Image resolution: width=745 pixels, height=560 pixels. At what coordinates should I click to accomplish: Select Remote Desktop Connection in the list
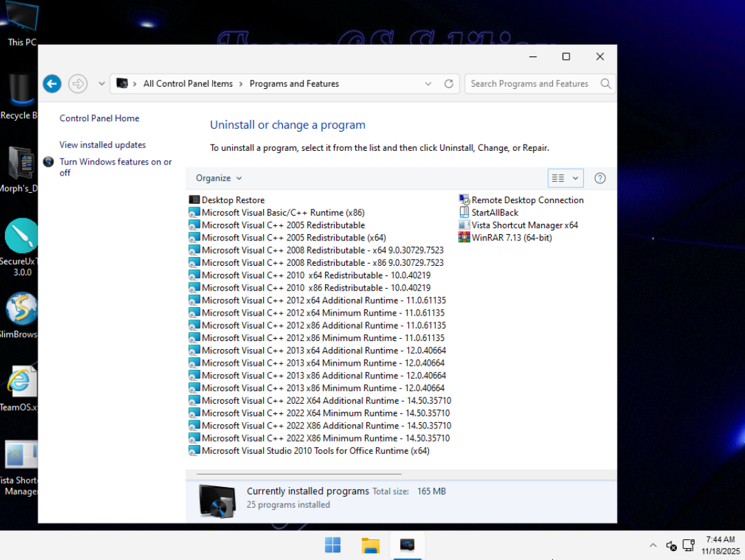click(x=527, y=200)
